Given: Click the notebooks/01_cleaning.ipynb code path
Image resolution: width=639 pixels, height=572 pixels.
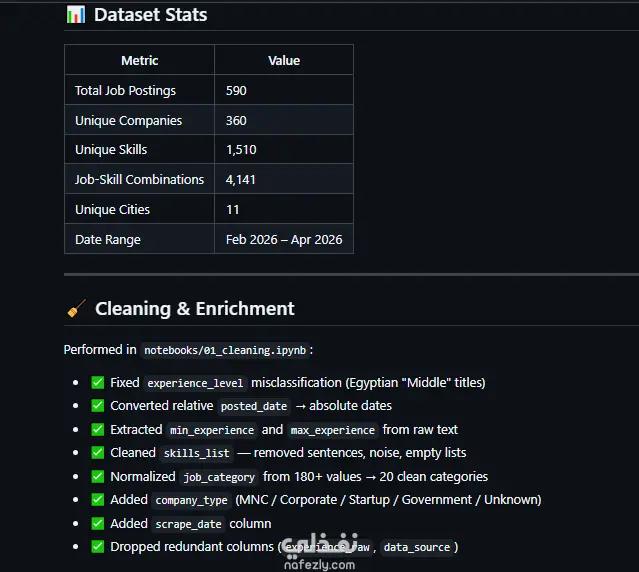Looking at the screenshot, I should click(x=225, y=350).
